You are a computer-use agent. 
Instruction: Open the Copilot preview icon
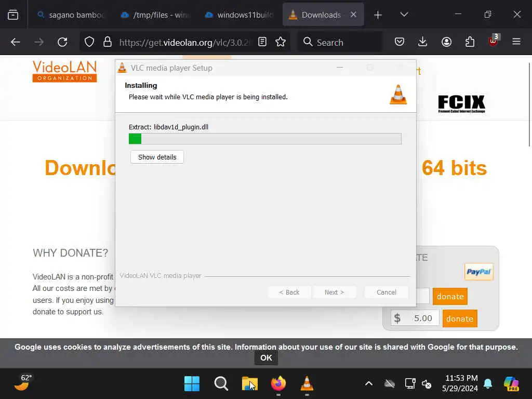click(511, 384)
